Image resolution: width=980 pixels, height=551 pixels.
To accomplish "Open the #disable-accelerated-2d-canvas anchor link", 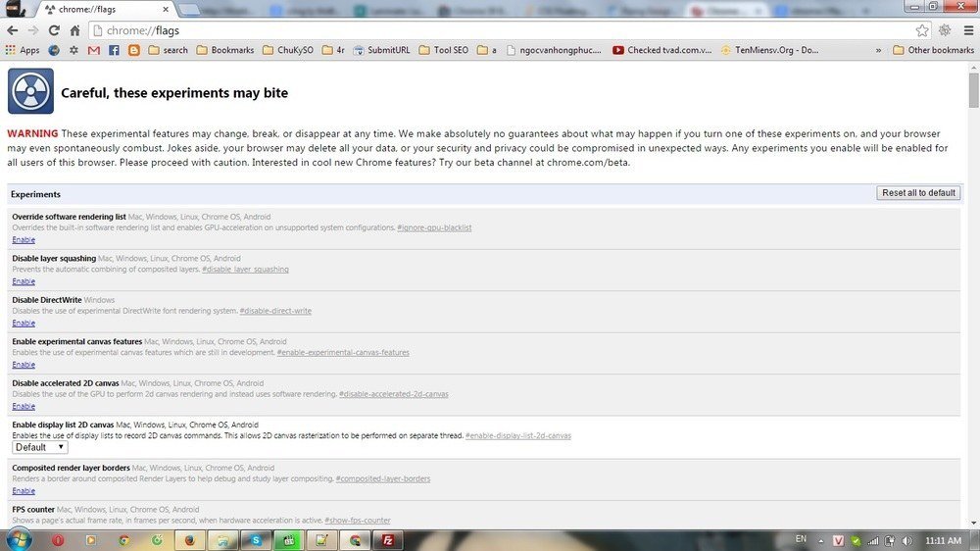I will [x=394, y=394].
